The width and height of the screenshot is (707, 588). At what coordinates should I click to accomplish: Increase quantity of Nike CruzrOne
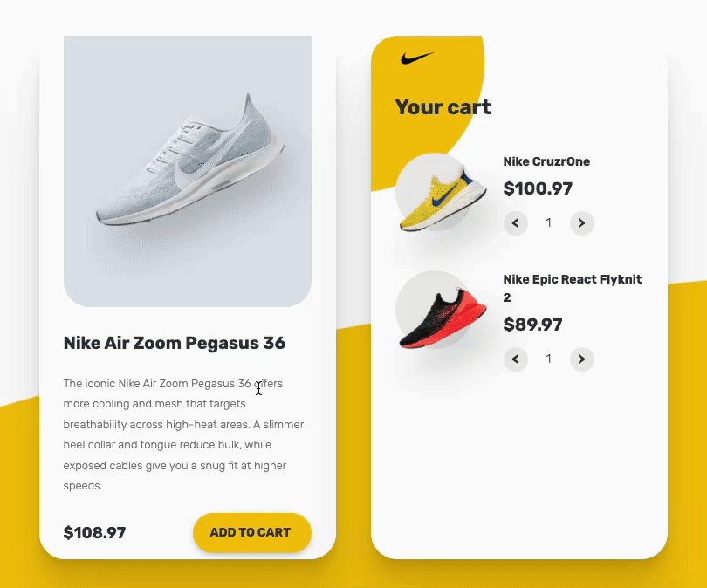click(x=581, y=223)
